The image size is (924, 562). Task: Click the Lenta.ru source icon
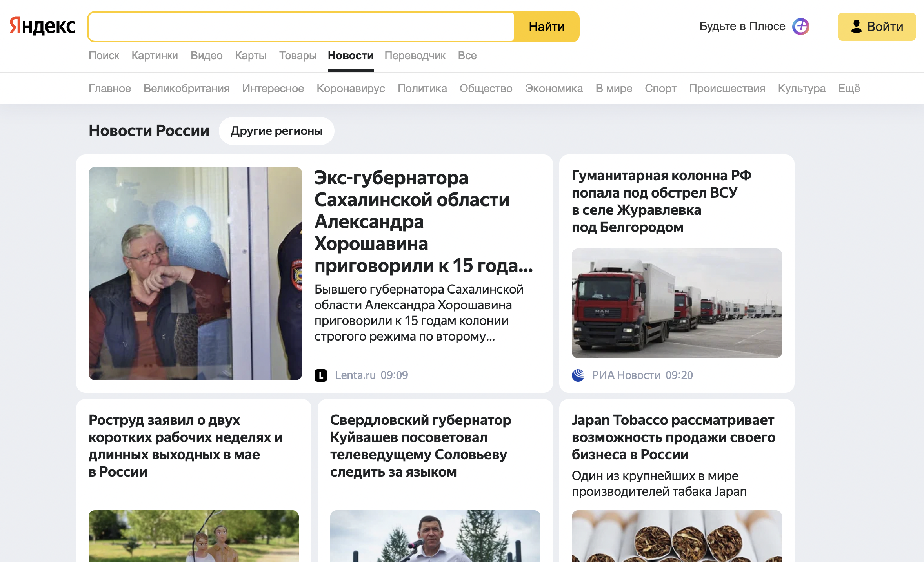point(320,375)
